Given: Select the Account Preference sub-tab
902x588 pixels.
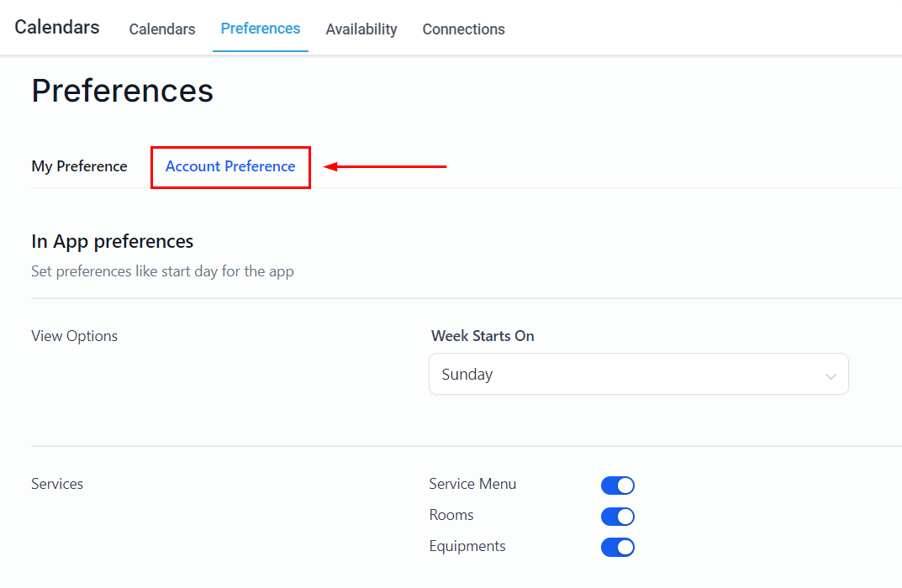Looking at the screenshot, I should pos(230,166).
